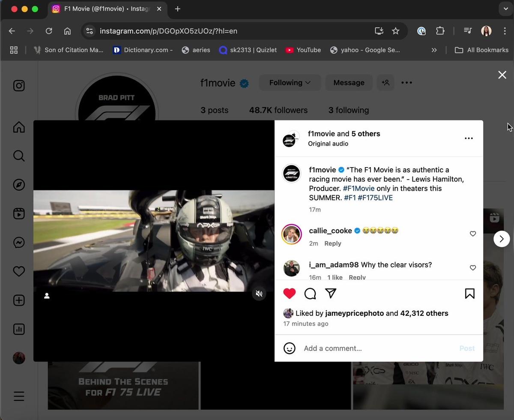Viewport: 514px width, 420px height.
Task: Open profile avatar in Instagram sidebar
Action: (19, 358)
